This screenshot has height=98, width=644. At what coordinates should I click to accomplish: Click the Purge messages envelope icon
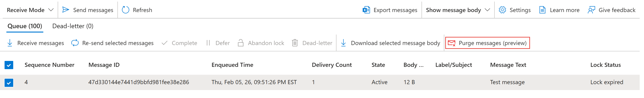click(452, 43)
